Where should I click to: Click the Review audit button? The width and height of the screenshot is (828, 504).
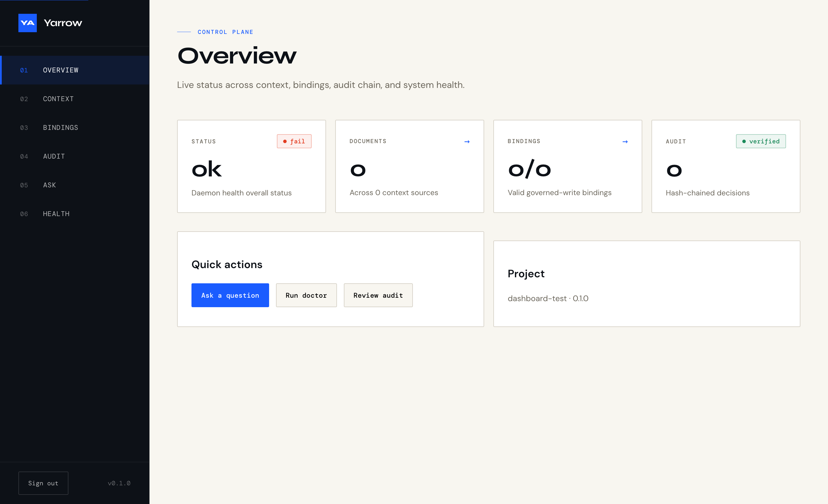pos(378,295)
